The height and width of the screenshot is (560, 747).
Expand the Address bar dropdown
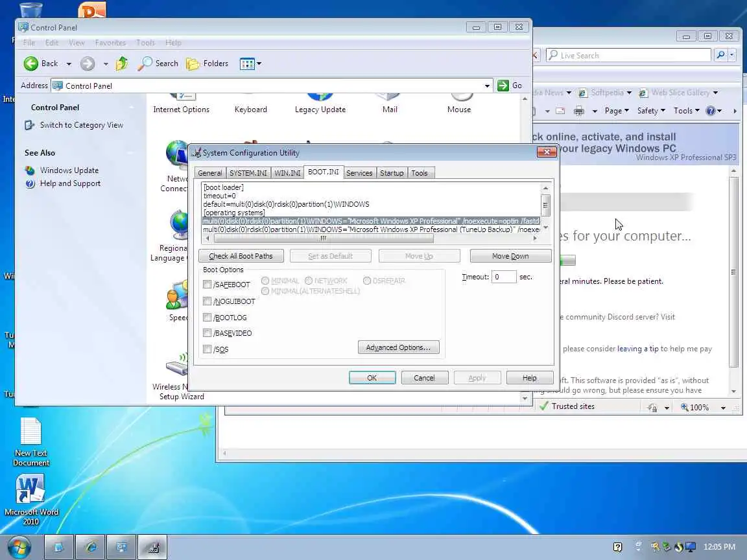click(487, 86)
